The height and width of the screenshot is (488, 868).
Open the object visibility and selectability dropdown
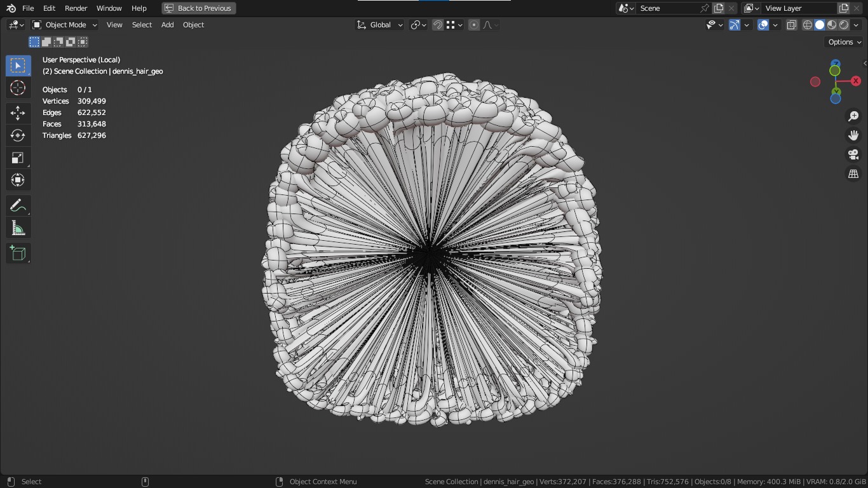point(715,25)
